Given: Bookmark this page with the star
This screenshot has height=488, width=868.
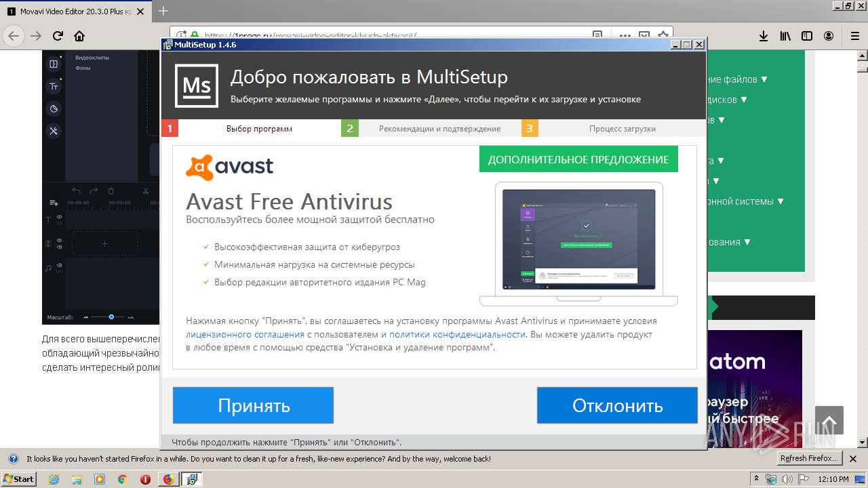Looking at the screenshot, I should click(x=663, y=36).
